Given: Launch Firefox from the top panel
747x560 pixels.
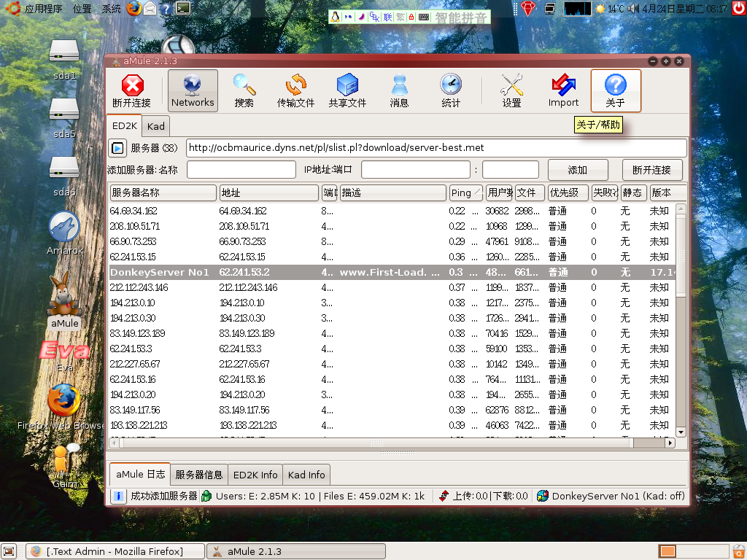Looking at the screenshot, I should tap(134, 8).
